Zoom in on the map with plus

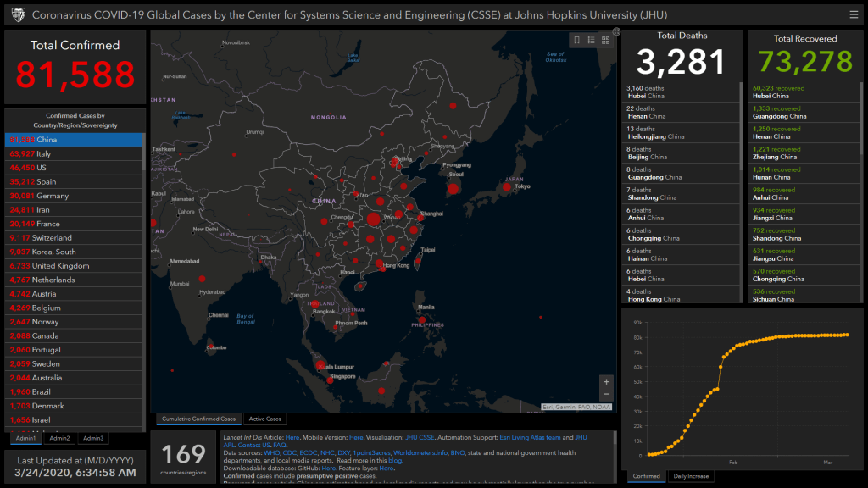click(606, 382)
